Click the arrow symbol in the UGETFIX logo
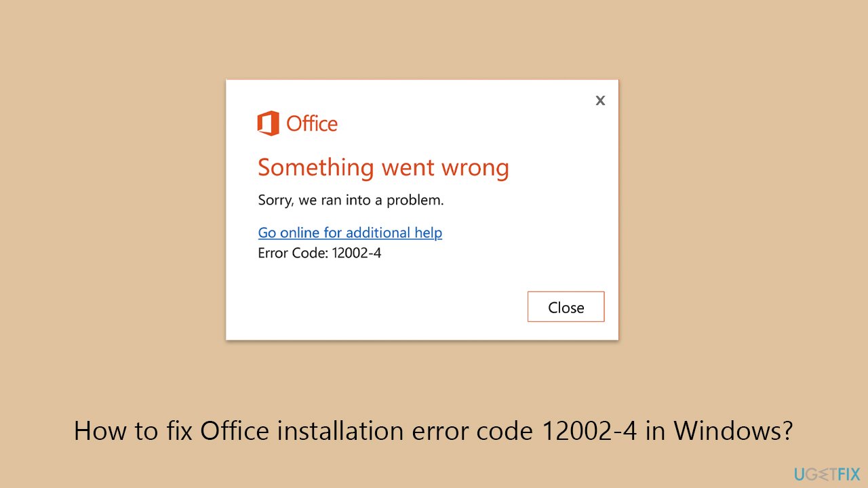The height and width of the screenshot is (488, 868). [824, 473]
